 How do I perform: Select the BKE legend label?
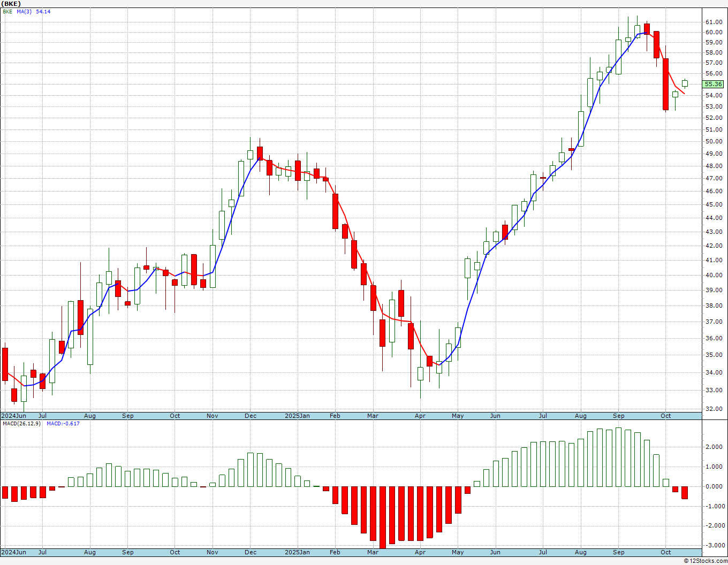pyautogui.click(x=7, y=11)
